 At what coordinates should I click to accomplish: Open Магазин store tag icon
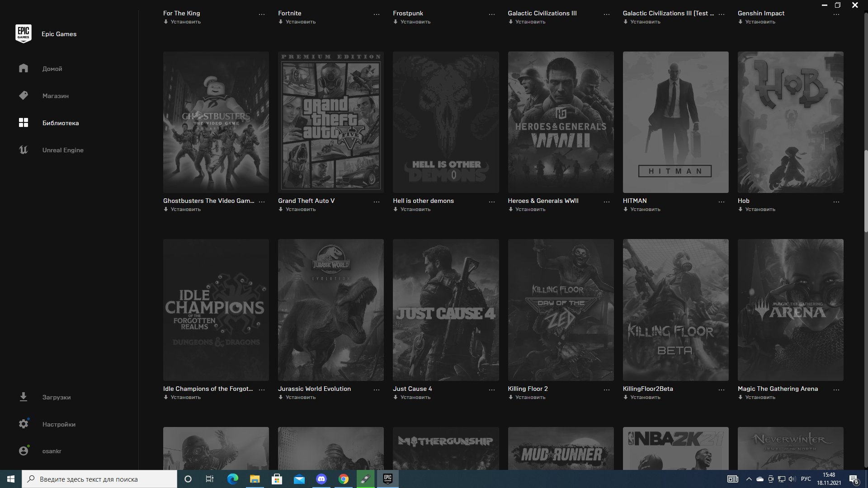tap(24, 95)
